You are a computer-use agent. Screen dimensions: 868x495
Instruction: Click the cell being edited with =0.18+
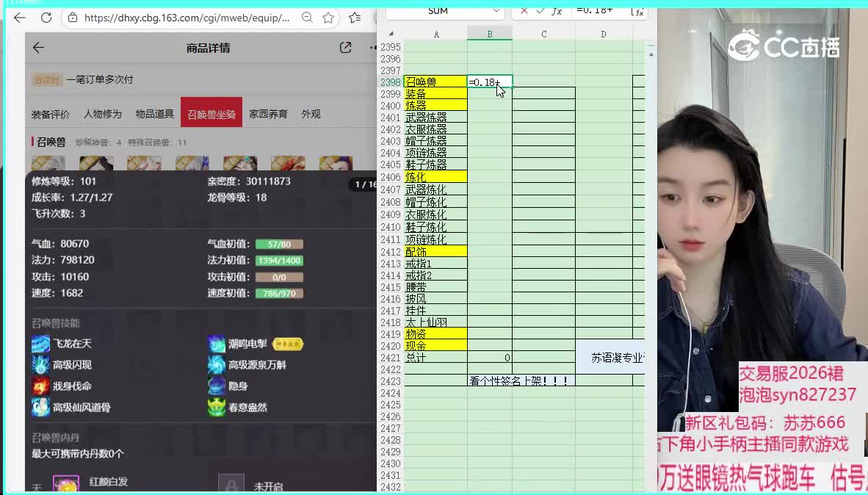(x=490, y=82)
